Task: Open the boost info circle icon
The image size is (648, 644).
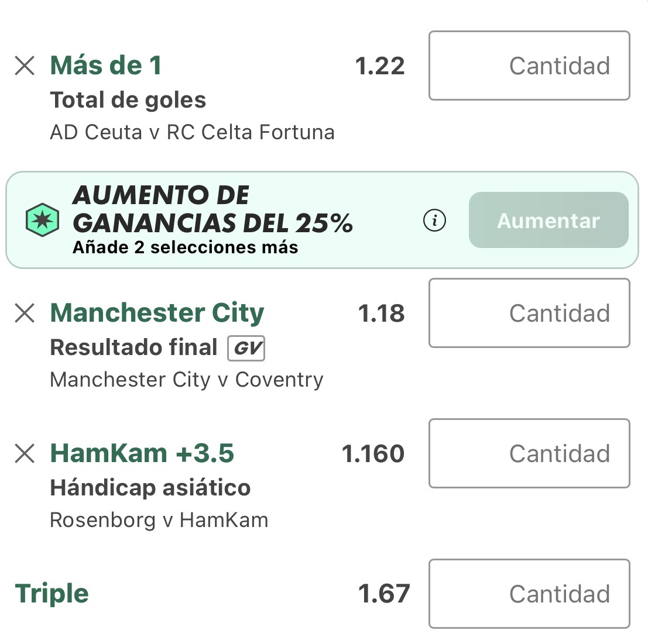Action: point(434,220)
